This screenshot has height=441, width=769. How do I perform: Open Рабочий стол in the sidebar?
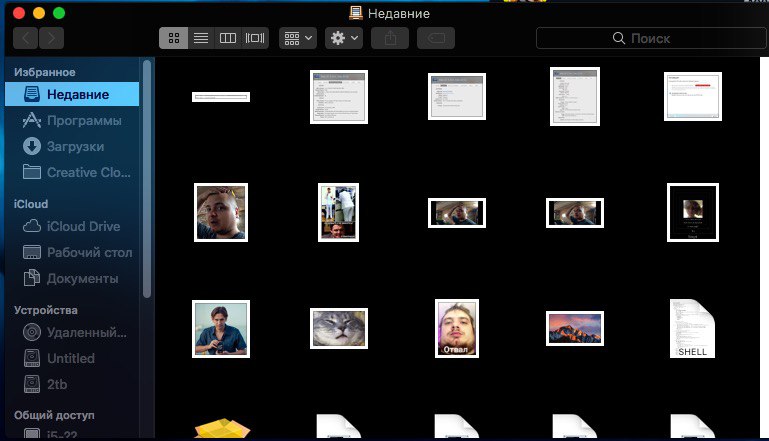[72, 252]
